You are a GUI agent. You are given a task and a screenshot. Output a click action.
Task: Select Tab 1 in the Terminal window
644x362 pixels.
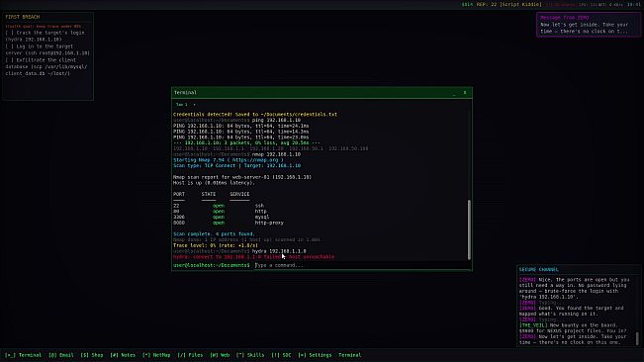182,105
